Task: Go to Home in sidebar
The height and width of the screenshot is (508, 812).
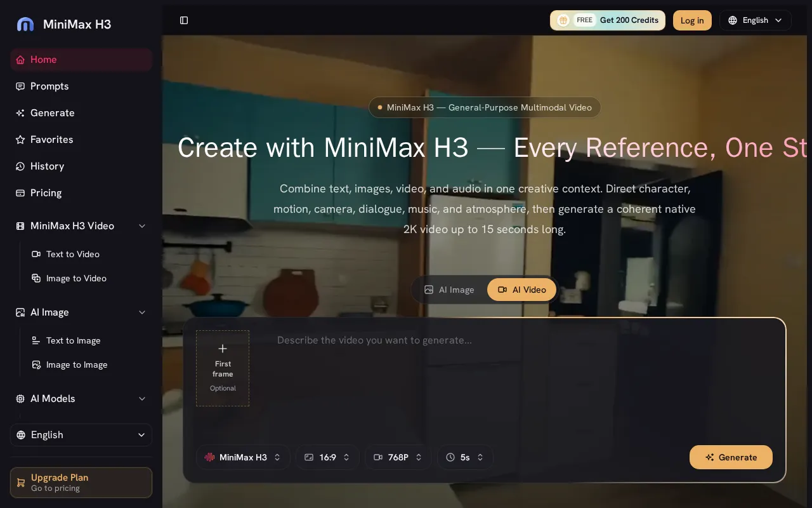Action: (x=81, y=60)
